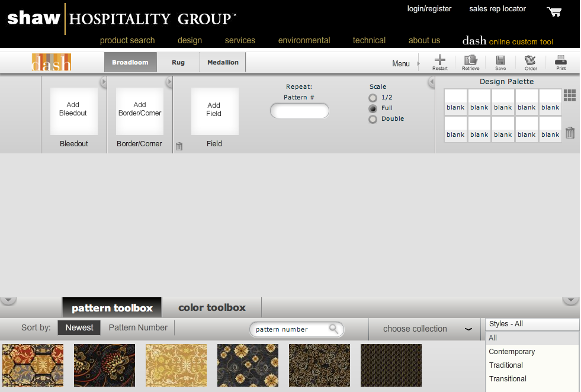The image size is (581, 392).
Task: Choose the brown scrollwork pattern thumbnail
Action: pos(319,365)
